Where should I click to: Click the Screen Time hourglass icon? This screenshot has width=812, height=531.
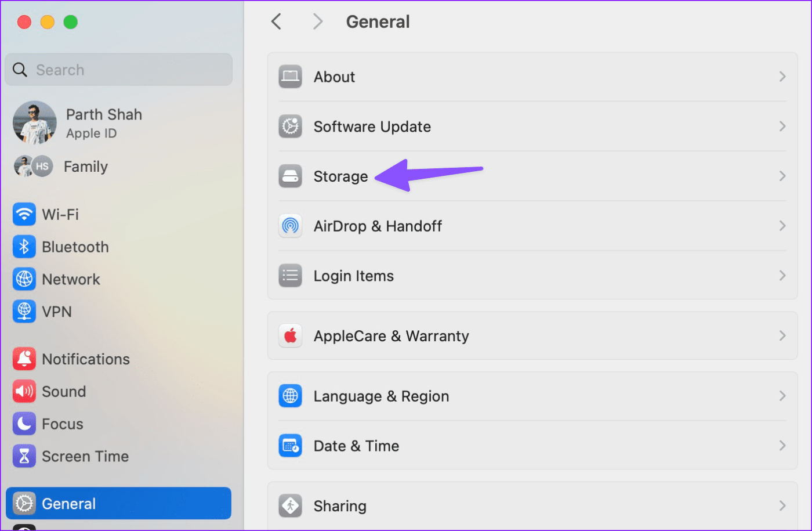pyautogui.click(x=24, y=457)
